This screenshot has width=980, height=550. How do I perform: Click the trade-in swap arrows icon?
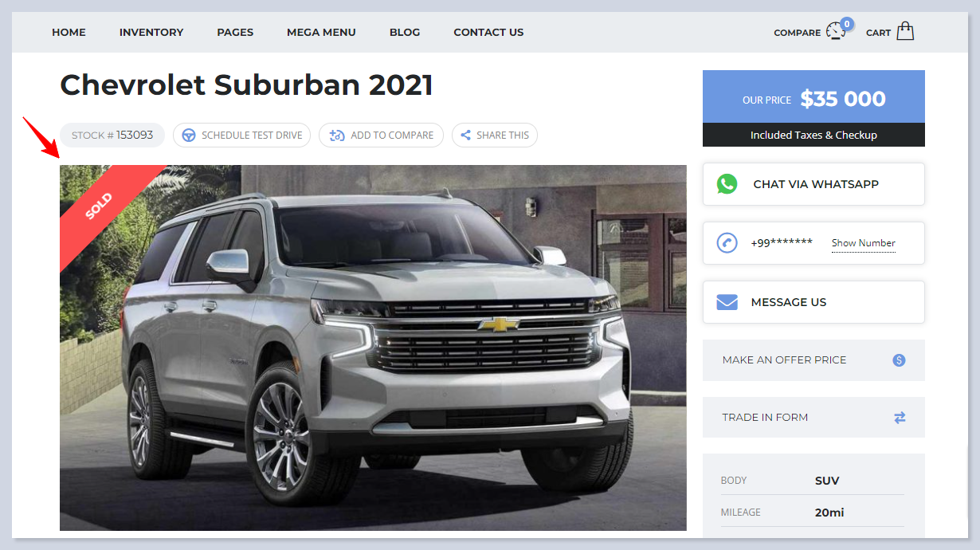point(900,418)
